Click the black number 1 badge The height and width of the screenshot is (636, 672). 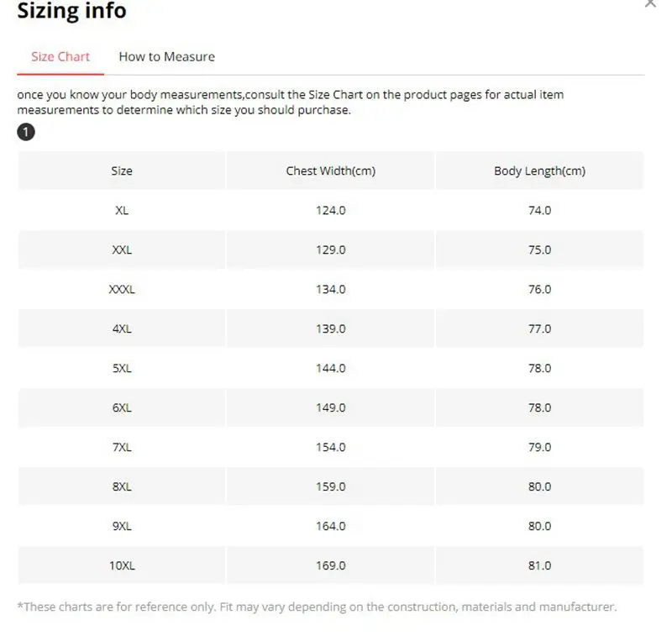(x=26, y=133)
